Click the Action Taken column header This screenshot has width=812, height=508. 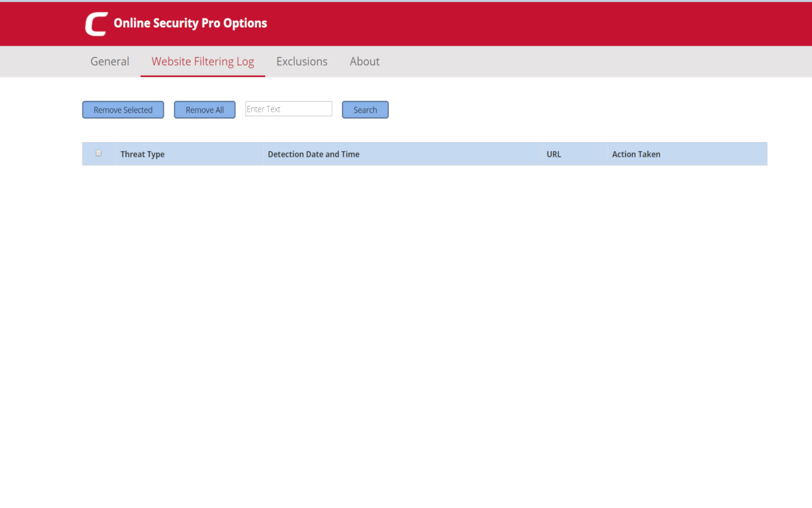pos(636,154)
